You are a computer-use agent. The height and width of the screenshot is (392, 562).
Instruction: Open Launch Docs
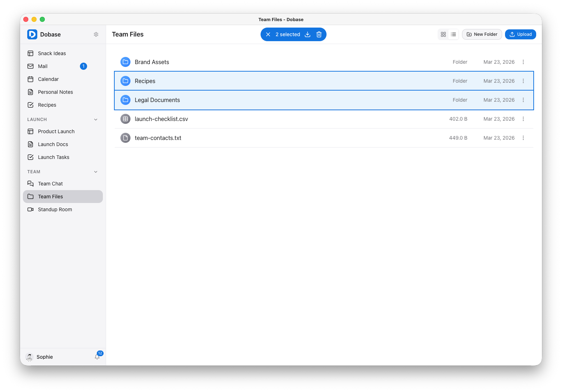(x=63, y=144)
